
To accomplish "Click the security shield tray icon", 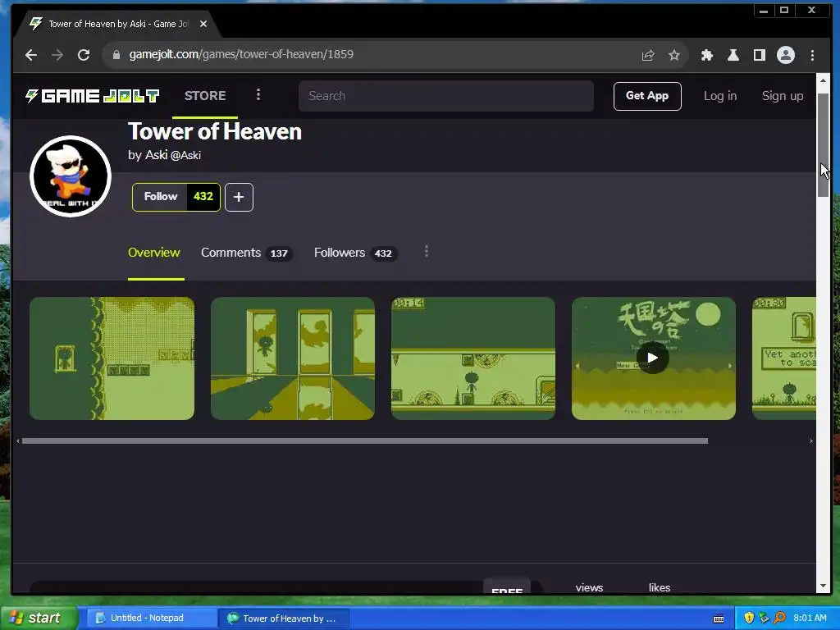I will click(749, 619).
